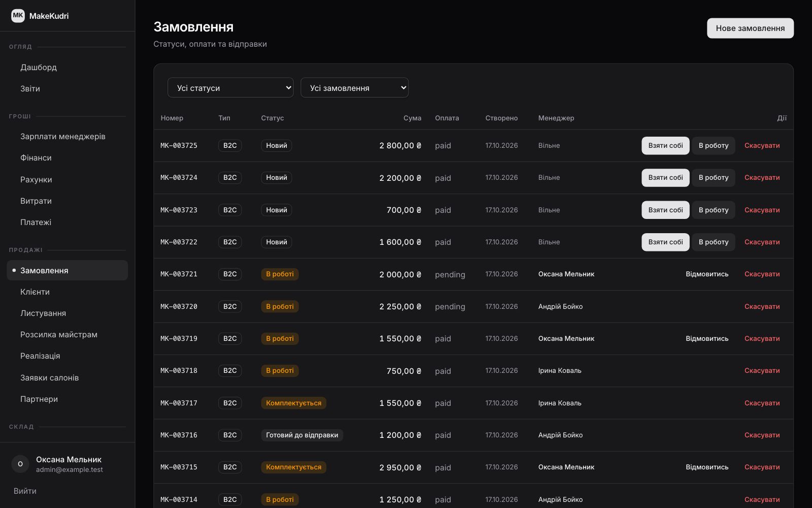
Task: Go to Звіти section
Action: (x=67, y=88)
